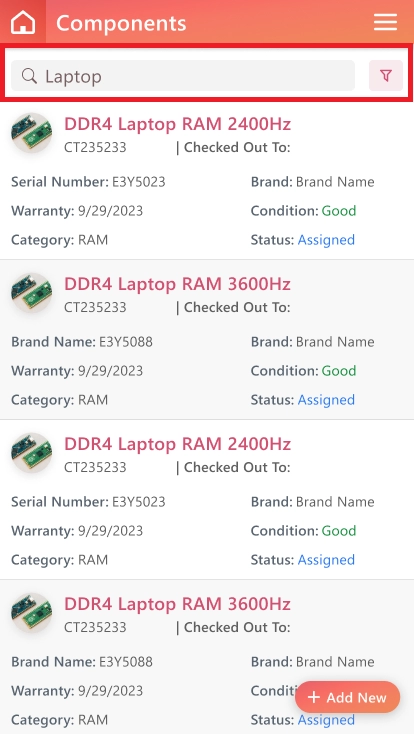Select serial number E3Y5088 in second card
This screenshot has height=736, width=414.
(x=126, y=342)
